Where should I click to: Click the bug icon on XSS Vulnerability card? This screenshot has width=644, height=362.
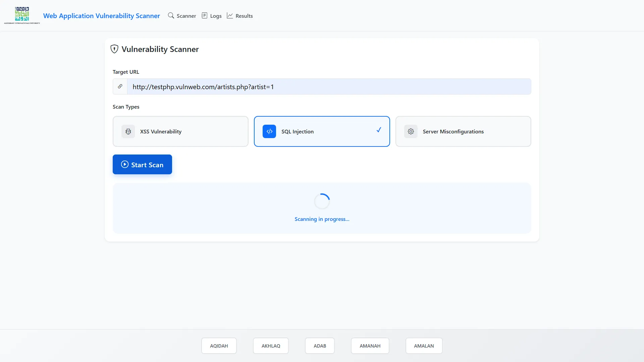tap(128, 131)
